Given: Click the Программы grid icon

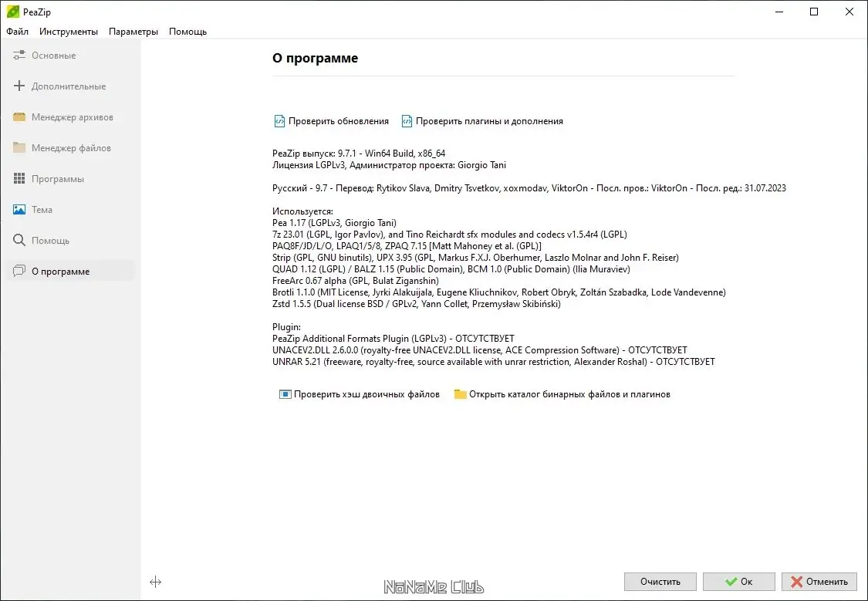Looking at the screenshot, I should tap(19, 179).
